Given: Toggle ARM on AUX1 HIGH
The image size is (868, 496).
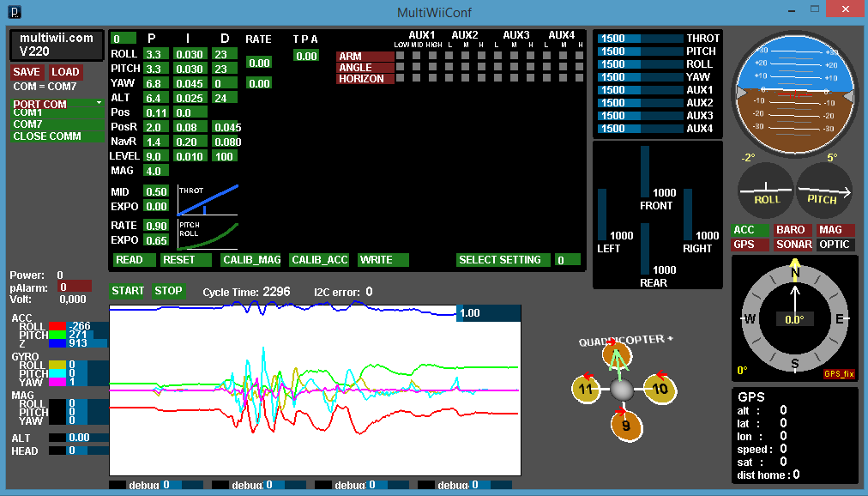Looking at the screenshot, I should (433, 56).
